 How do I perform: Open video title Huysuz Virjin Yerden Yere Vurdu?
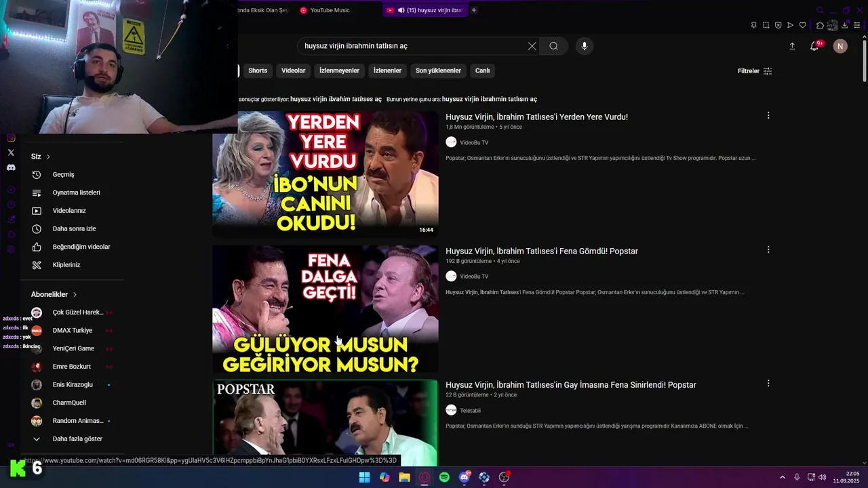point(536,117)
